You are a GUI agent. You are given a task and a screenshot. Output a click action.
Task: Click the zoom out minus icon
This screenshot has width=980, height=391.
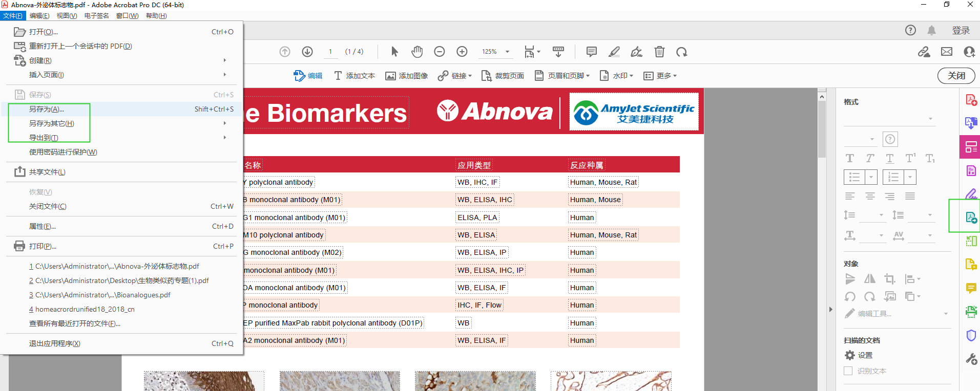point(439,52)
